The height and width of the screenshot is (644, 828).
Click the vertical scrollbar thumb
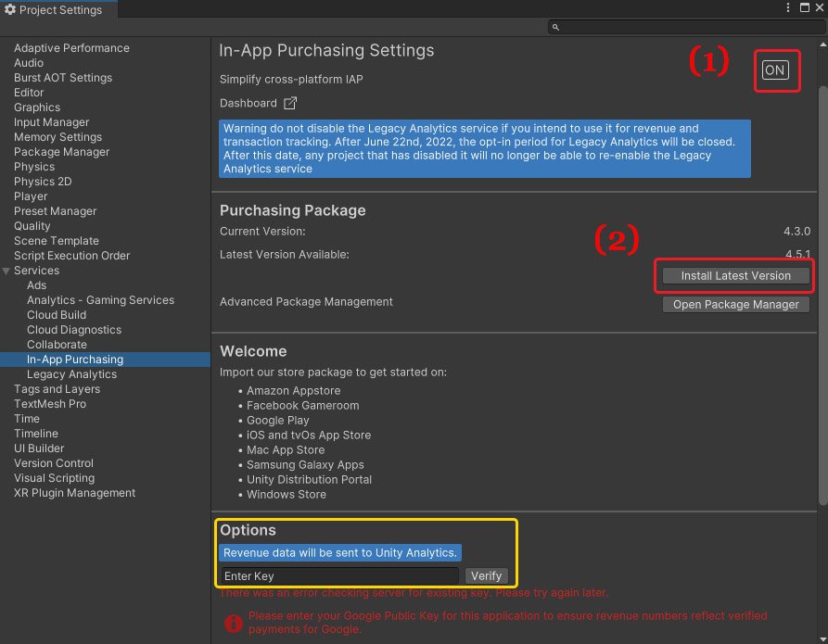coord(822,278)
